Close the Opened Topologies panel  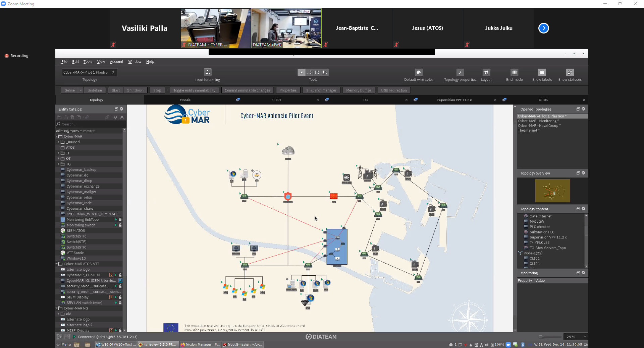pyautogui.click(x=583, y=109)
